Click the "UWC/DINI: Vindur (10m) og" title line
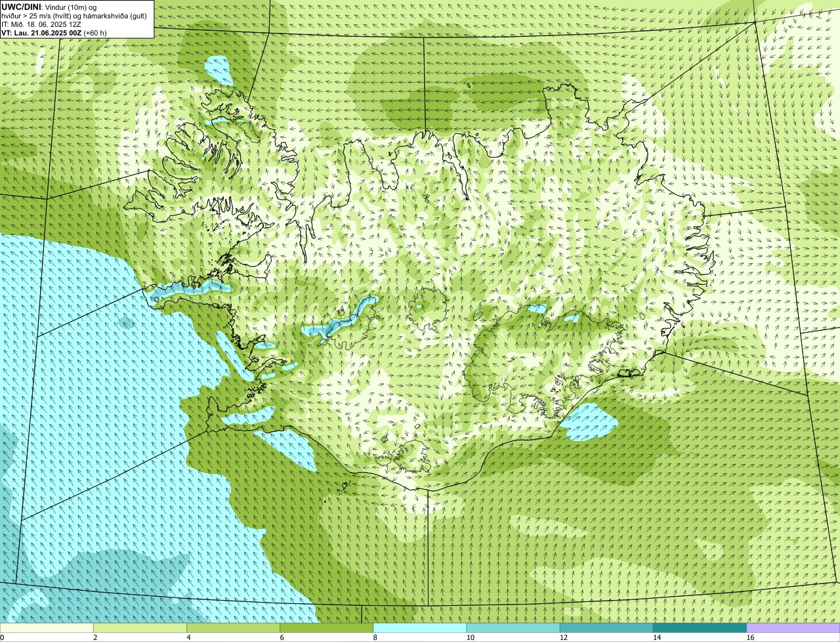Image resolution: width=840 pixels, height=642 pixels. pyautogui.click(x=49, y=7)
